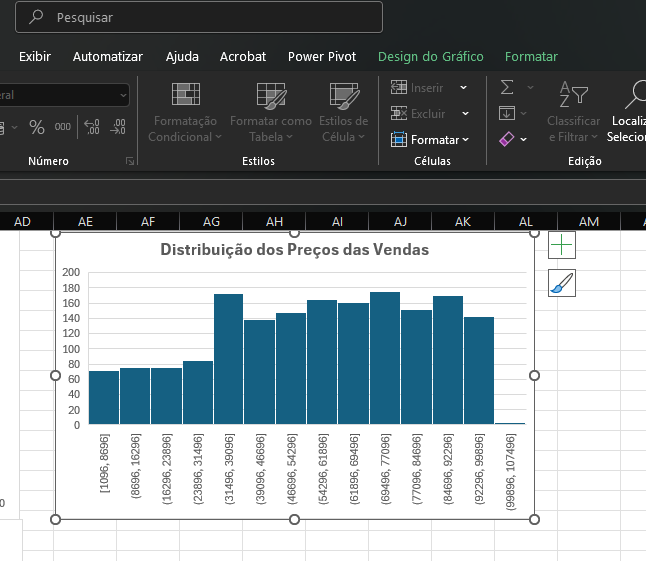
Task: Decrease decimal places
Action: [x=118, y=127]
